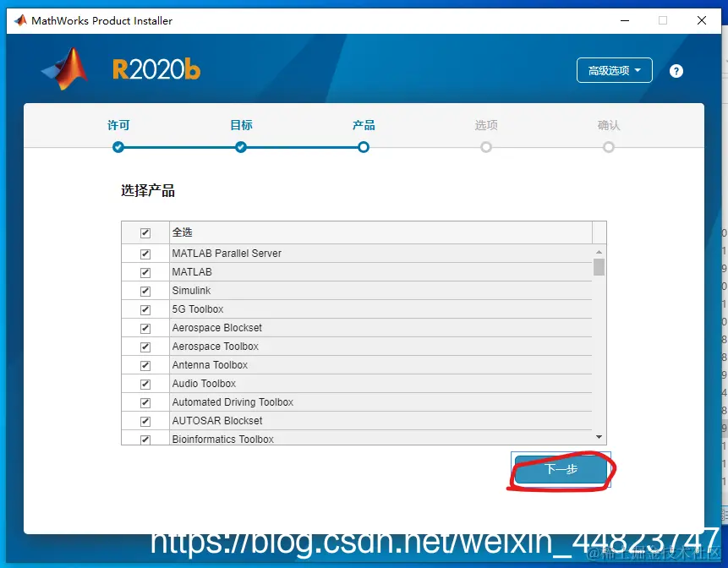Close the MathWorks Product Installer window
Viewport: 728px width, 568px height.
tap(702, 20)
